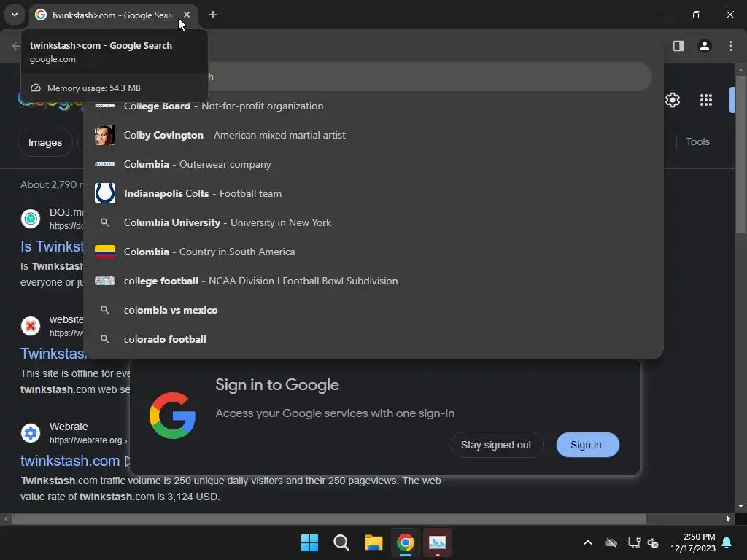The image size is (747, 560).
Task: Open the search Tools option
Action: coord(697,141)
